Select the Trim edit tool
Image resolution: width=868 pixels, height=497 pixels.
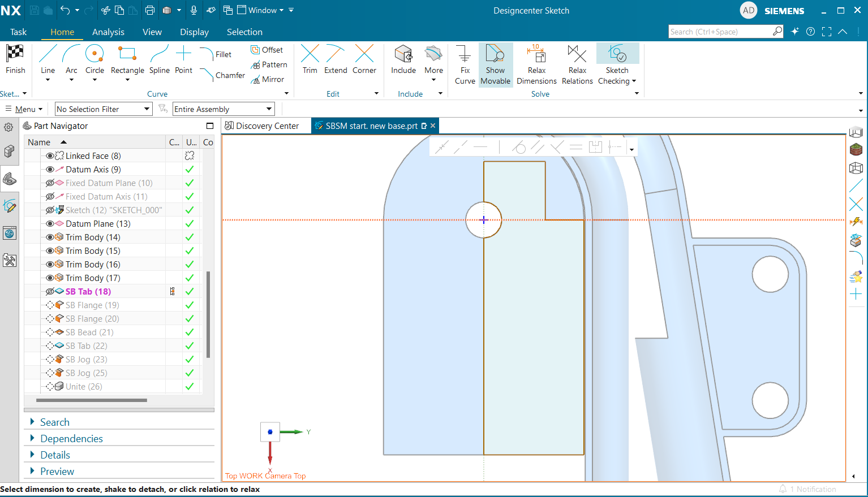coord(310,59)
